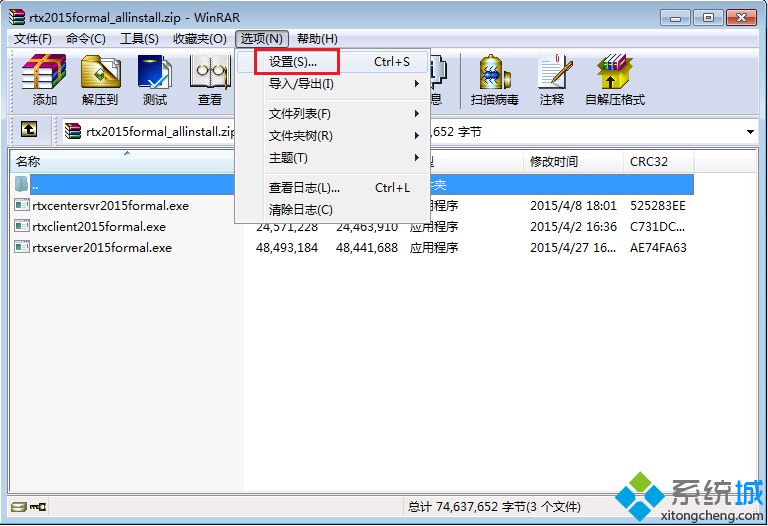
Task: Click the rtxcentersvr2015formal.exe file icon
Action: (x=22, y=205)
